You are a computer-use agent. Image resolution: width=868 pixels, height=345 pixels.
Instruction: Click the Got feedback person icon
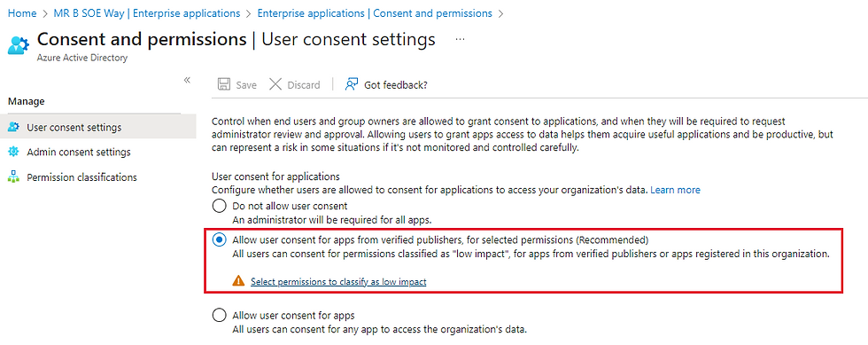point(351,84)
